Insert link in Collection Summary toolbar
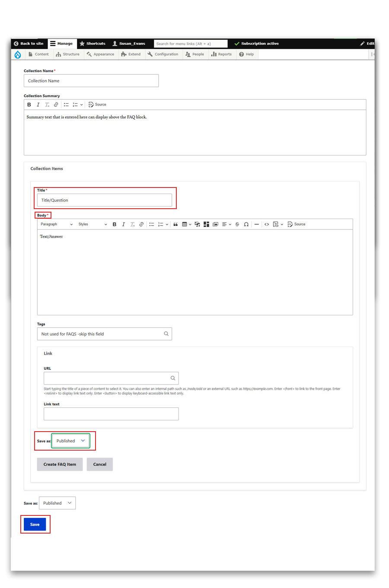Image resolution: width=389 pixels, height=588 pixels. 56,105
